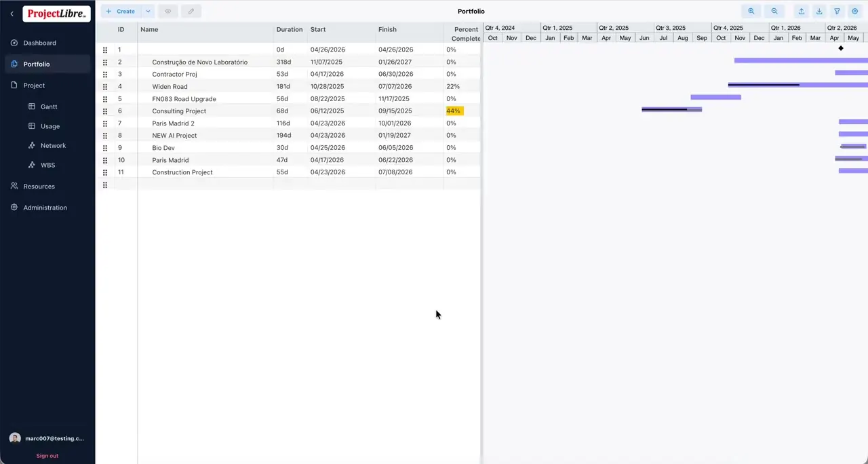868x464 pixels.
Task: Open the settings gear icon in toolbar
Action: pyautogui.click(x=854, y=12)
